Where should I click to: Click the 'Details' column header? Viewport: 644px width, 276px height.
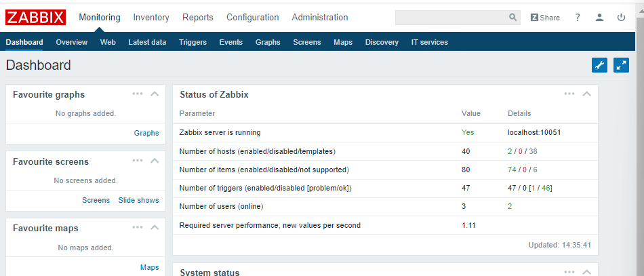pyautogui.click(x=519, y=113)
